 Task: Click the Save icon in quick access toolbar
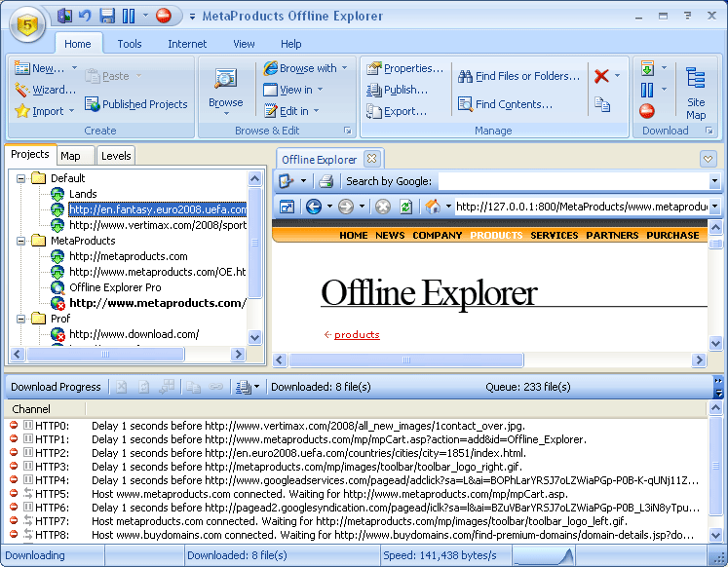107,16
